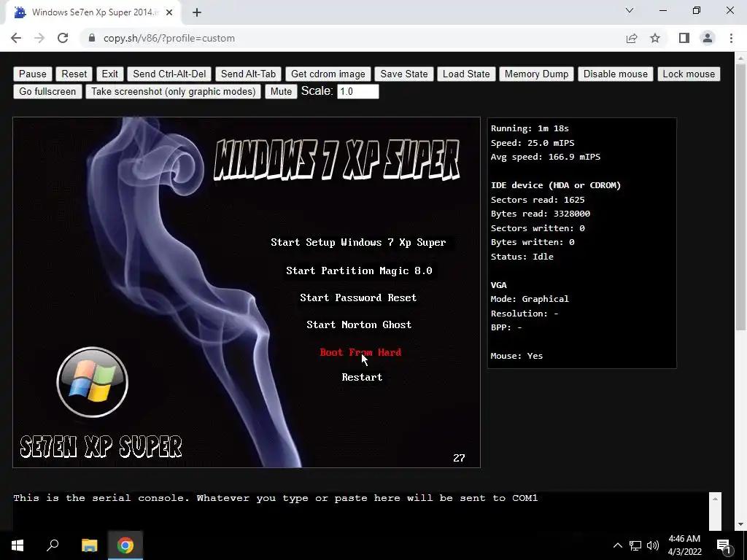Reload the page with refresh icon
Screen dimensions: 747x560
pyautogui.click(x=63, y=38)
